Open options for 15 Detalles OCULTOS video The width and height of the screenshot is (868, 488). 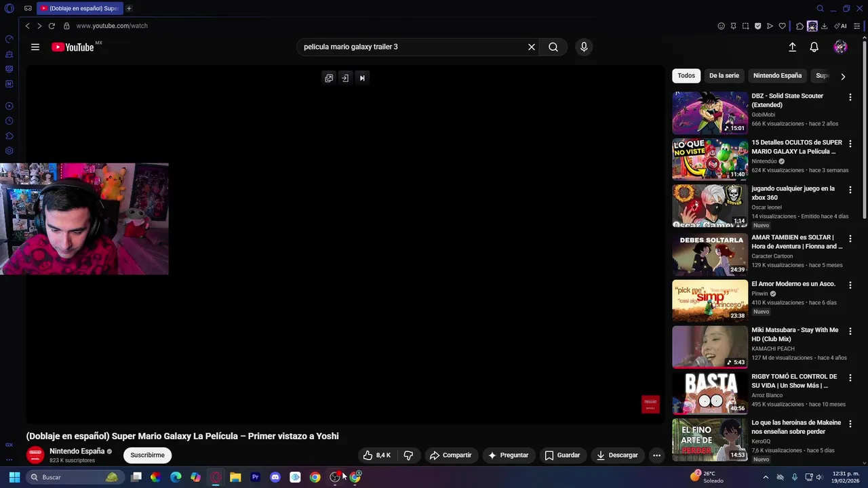[850, 144]
